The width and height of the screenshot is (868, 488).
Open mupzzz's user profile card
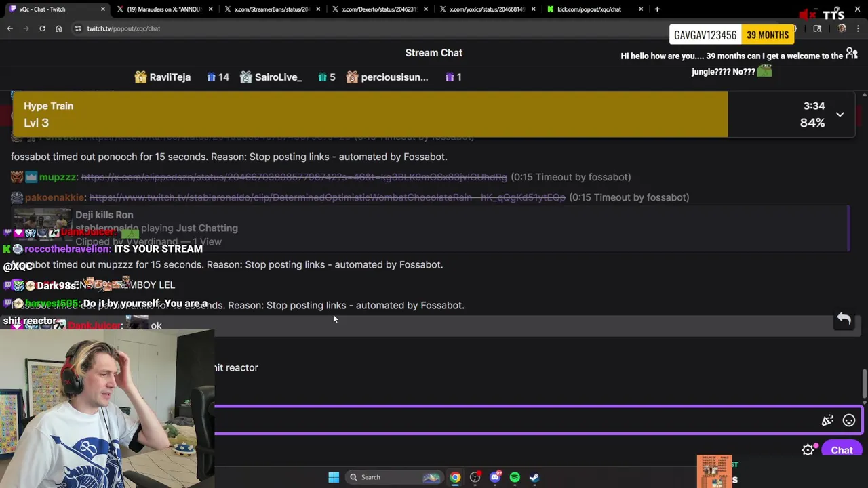[58, 177]
